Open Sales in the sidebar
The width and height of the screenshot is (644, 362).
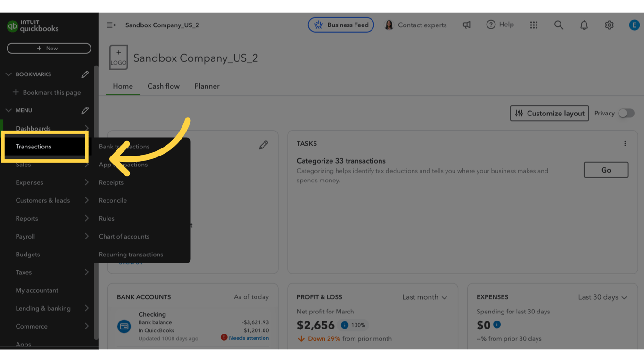coord(23,165)
